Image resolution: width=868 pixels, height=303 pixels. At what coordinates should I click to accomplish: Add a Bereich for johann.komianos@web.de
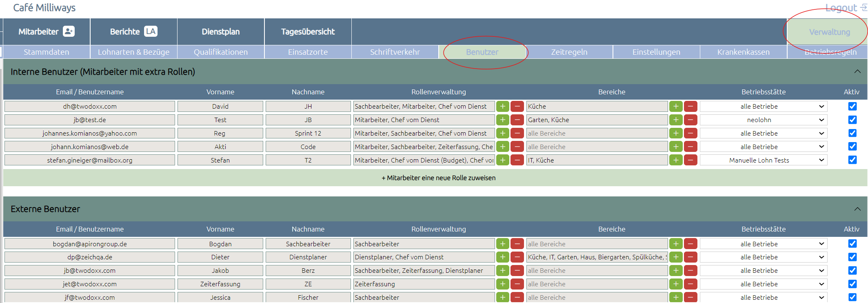(x=676, y=147)
